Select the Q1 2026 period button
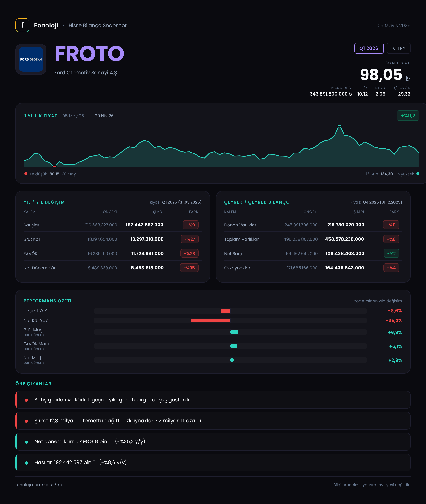This screenshot has width=426, height=504. pos(369,48)
